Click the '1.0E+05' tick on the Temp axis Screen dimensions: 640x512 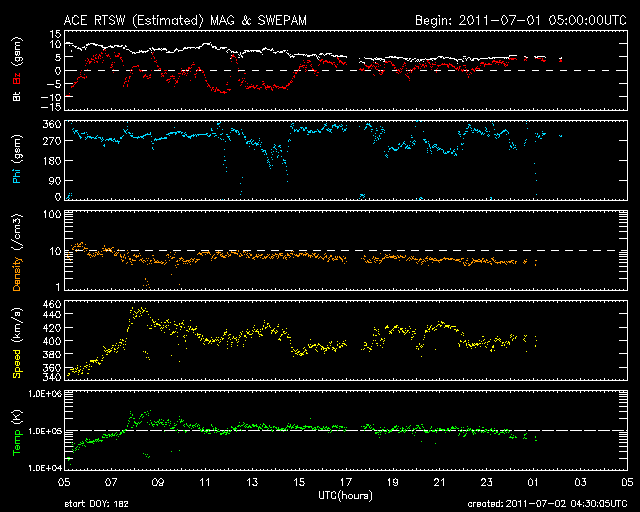[x=45, y=431]
